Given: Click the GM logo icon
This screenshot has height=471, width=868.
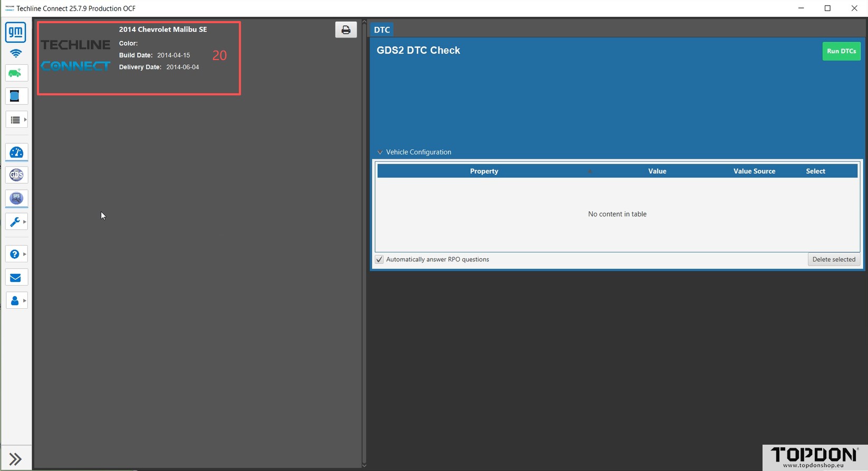Looking at the screenshot, I should [16, 33].
